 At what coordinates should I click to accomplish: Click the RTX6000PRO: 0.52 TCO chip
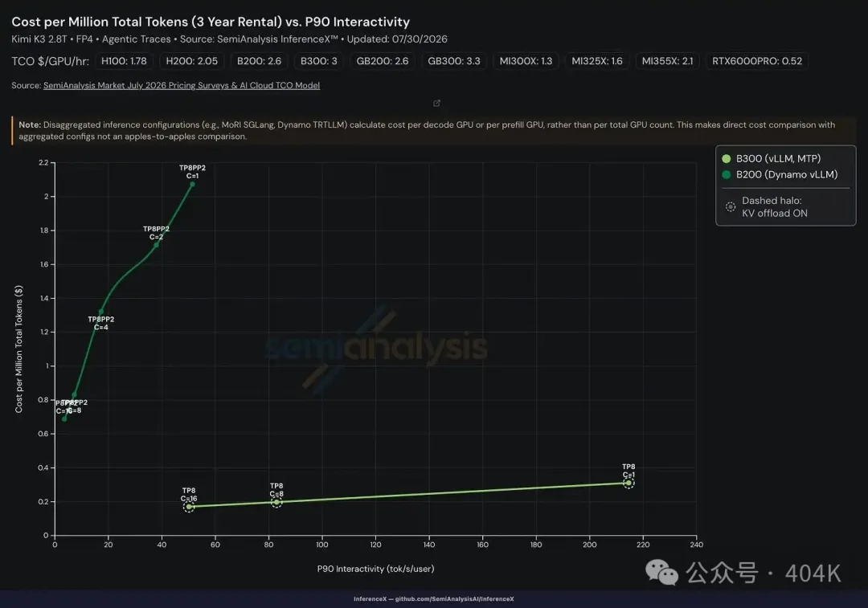click(757, 61)
